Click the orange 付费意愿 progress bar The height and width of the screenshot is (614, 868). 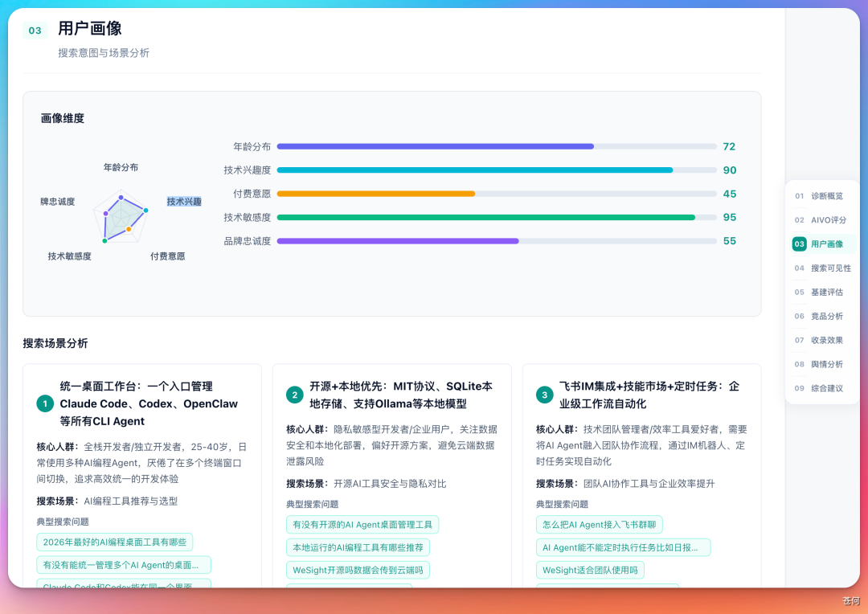click(497, 194)
